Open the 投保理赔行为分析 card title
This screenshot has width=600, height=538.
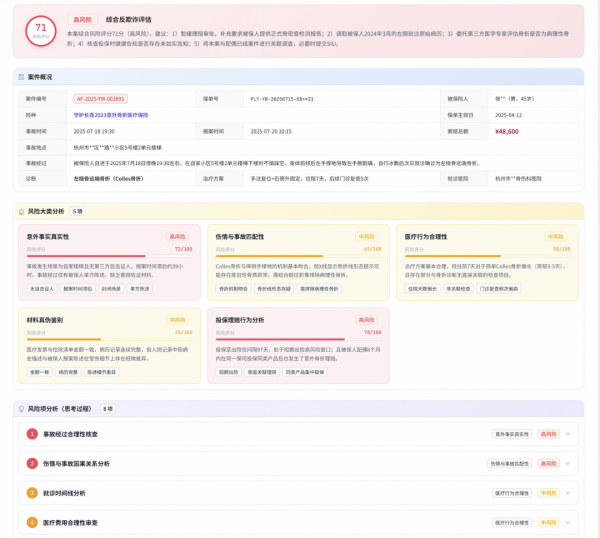240,320
